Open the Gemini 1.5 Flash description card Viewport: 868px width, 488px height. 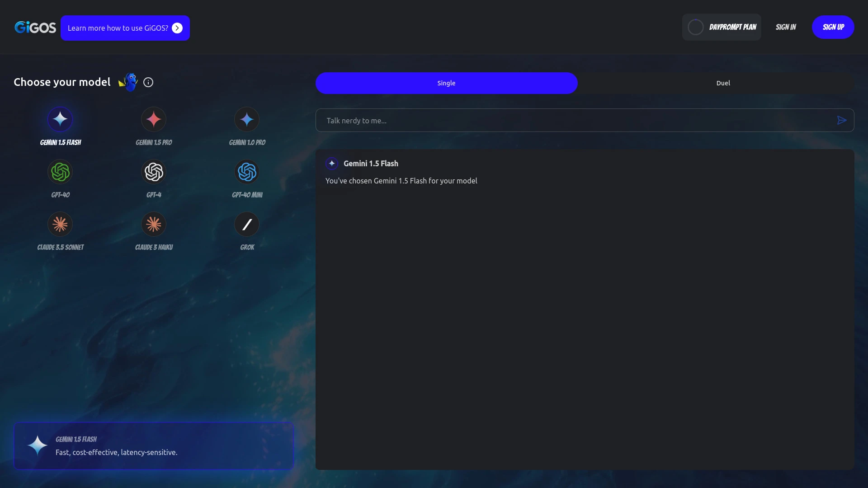pos(154,446)
